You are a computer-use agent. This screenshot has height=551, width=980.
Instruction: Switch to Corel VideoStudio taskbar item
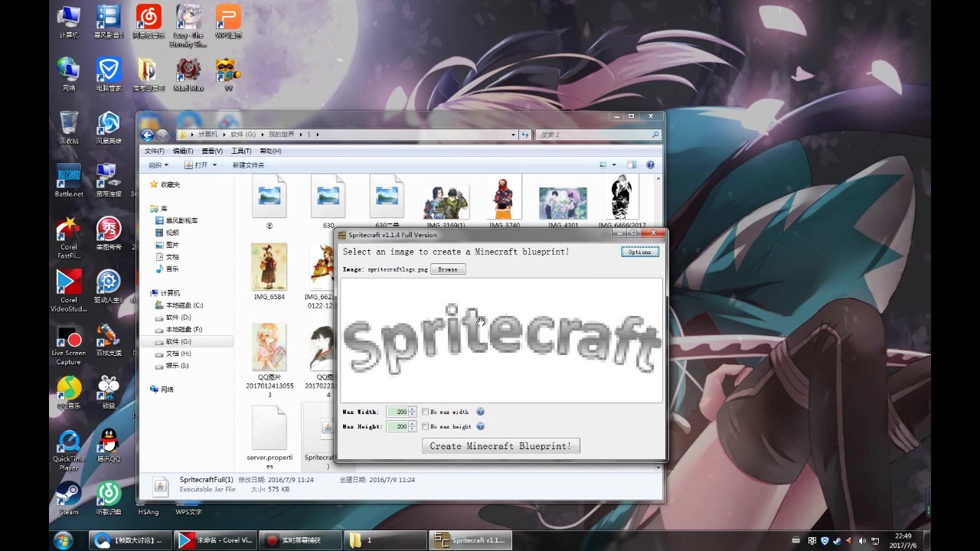point(214,540)
